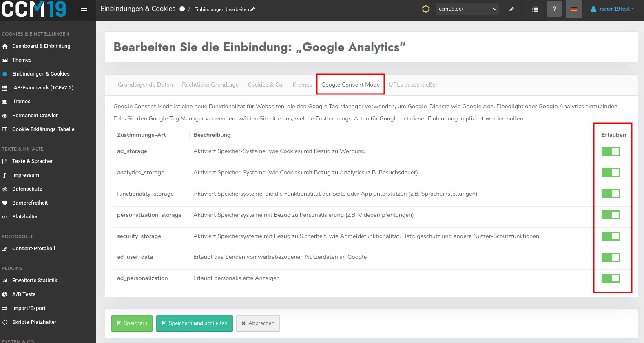Image resolution: width=644 pixels, height=343 pixels.
Task: Switch to the Cookies & Co. tab
Action: 265,85
